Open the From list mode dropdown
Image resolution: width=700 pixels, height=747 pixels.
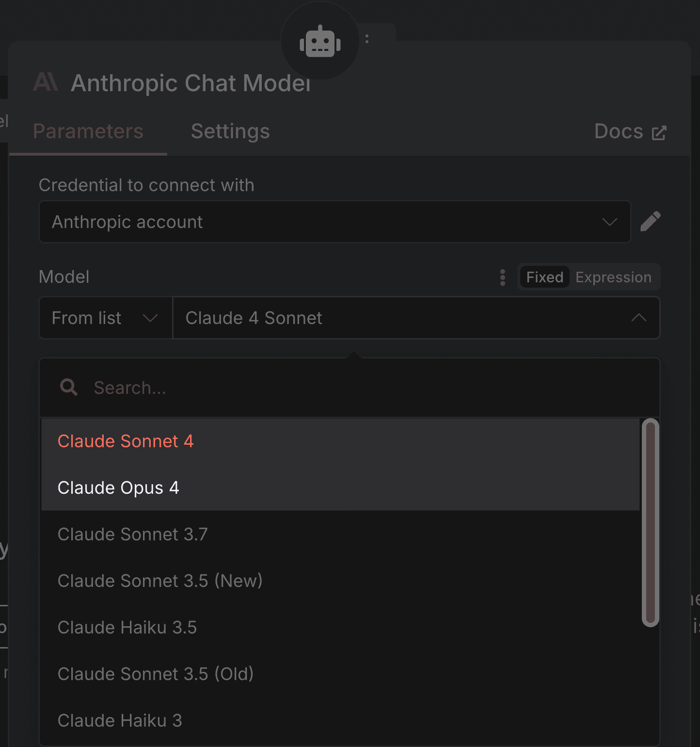pyautogui.click(x=105, y=318)
